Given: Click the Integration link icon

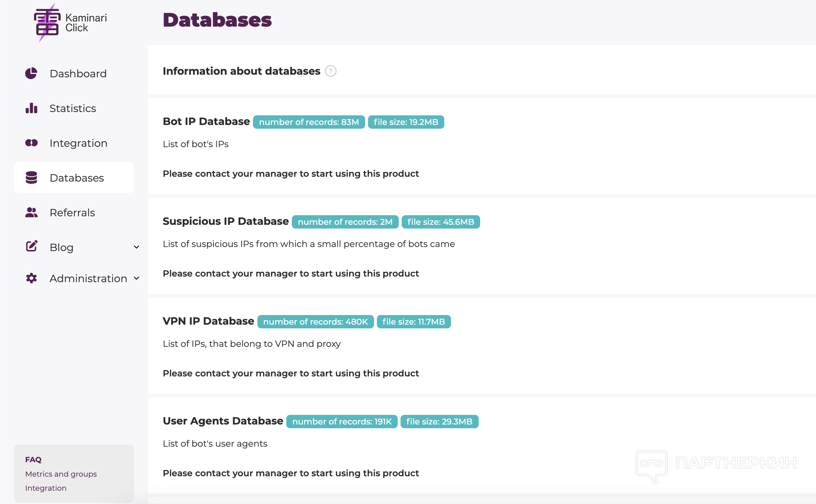Looking at the screenshot, I should pos(31,143).
